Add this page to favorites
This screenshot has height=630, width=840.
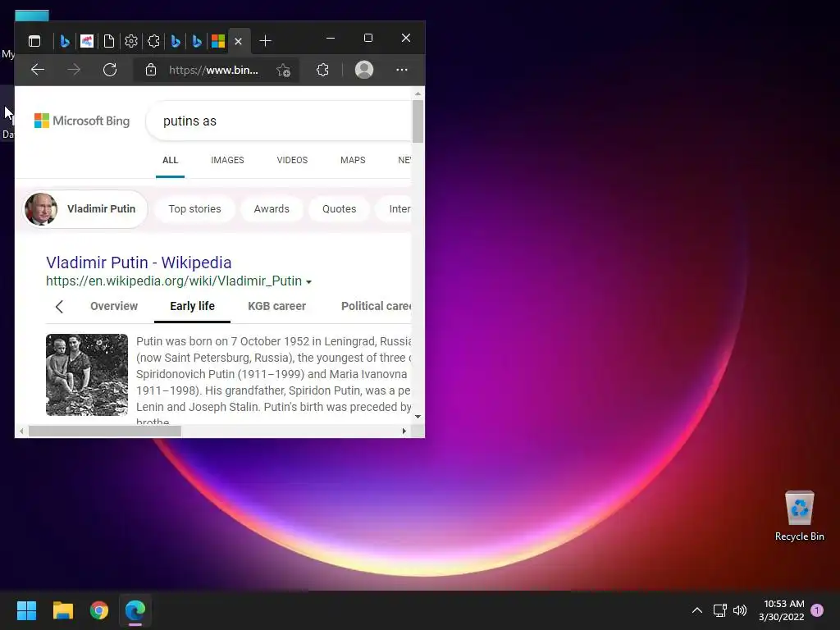pyautogui.click(x=283, y=71)
